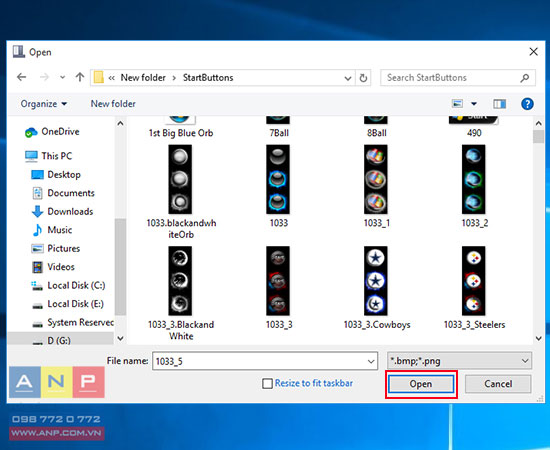Click the 7Ball file name
The height and width of the screenshot is (450, 550).
279,133
